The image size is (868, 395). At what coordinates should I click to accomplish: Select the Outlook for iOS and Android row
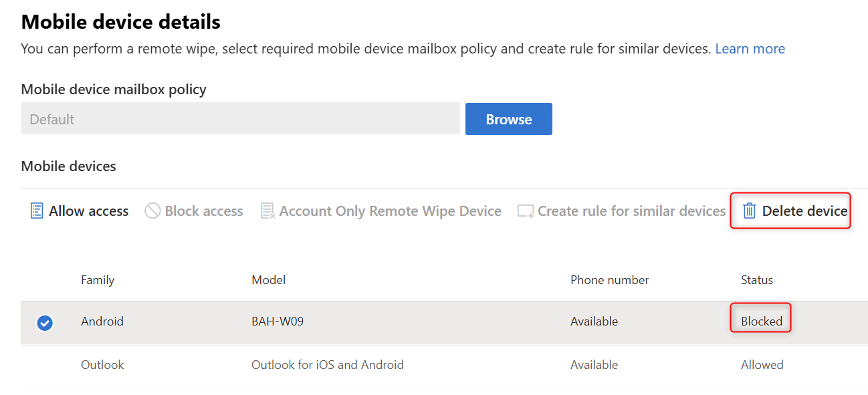[327, 365]
